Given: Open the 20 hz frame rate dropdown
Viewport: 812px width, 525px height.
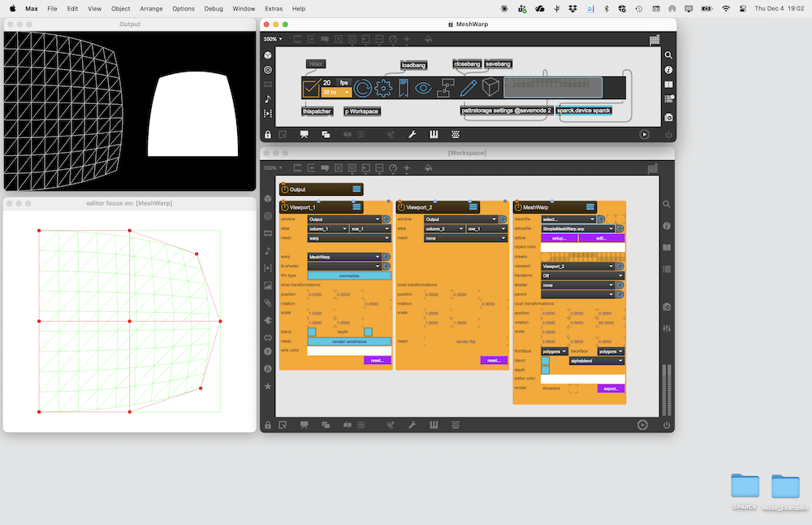Looking at the screenshot, I should pyautogui.click(x=336, y=93).
